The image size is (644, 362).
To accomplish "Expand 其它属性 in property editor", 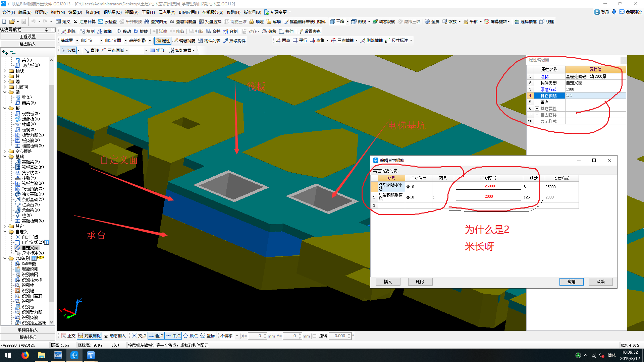I will tap(537, 109).
